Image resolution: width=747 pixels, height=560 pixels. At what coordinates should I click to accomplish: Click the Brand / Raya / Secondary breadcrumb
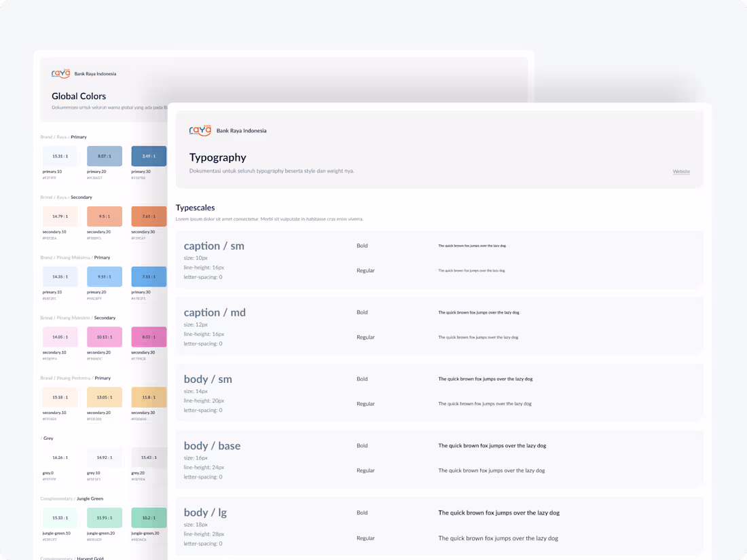[x=67, y=197]
